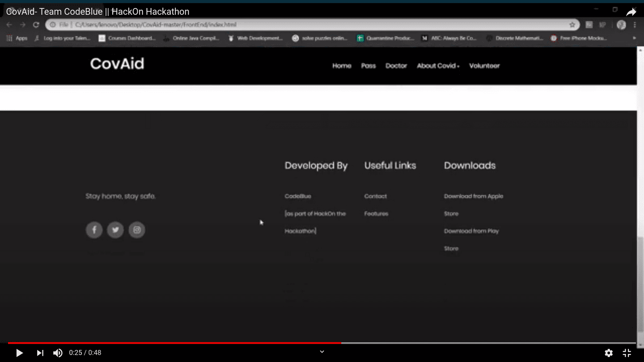Click the video title text
644x362 pixels.
(x=98, y=12)
